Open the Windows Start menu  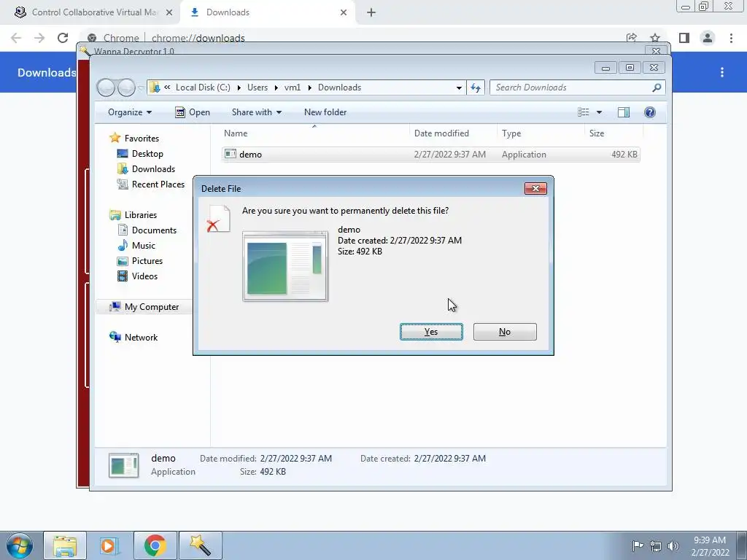pos(20,546)
